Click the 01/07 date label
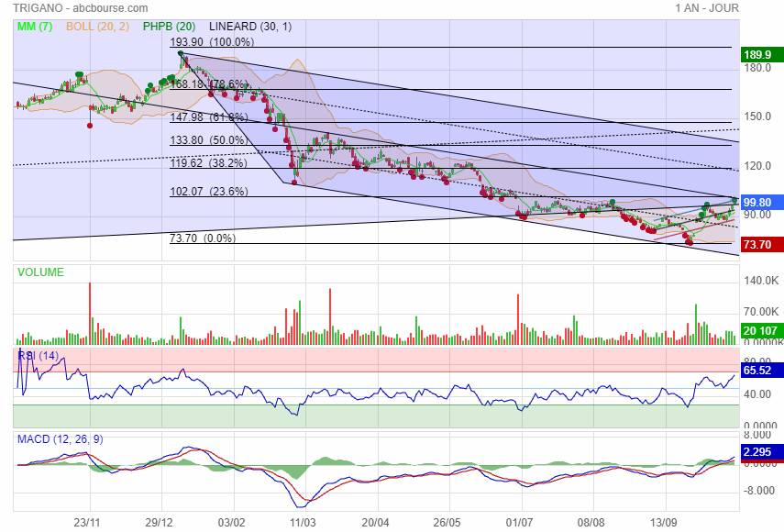The height and width of the screenshot is (532, 784). coord(520,523)
